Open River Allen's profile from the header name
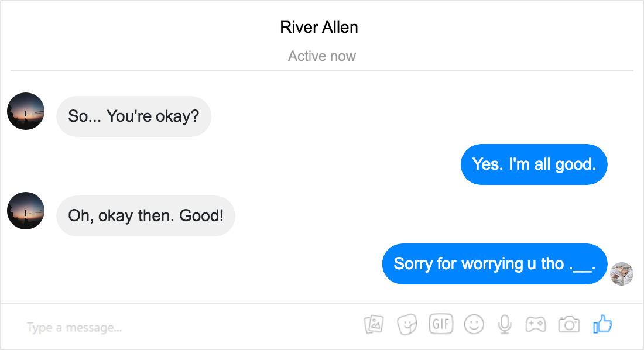The image size is (644, 350). [319, 27]
